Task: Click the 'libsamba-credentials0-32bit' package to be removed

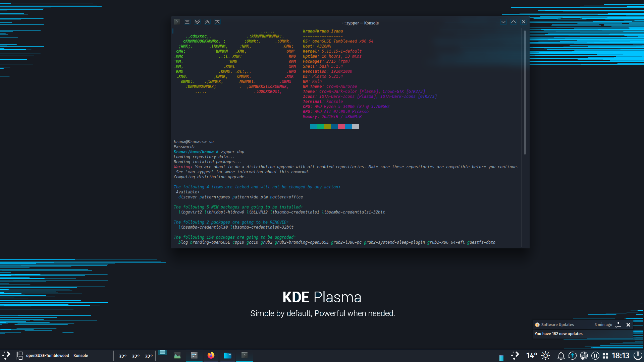Action: 262,227
